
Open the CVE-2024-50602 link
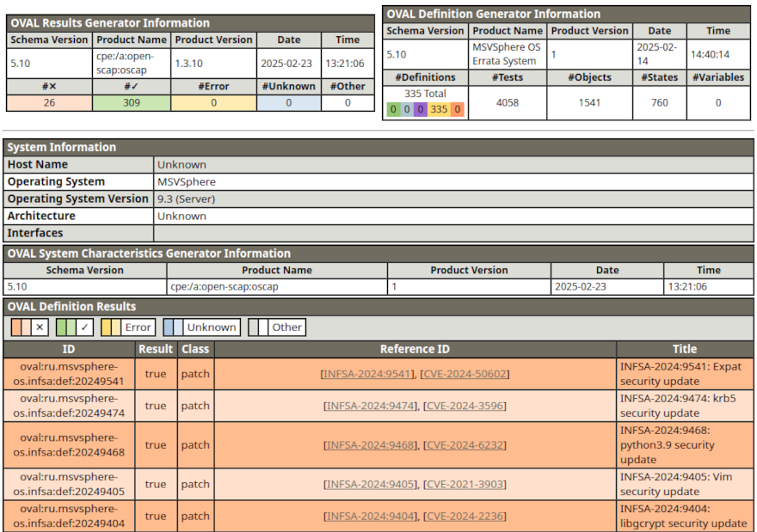tap(465, 375)
